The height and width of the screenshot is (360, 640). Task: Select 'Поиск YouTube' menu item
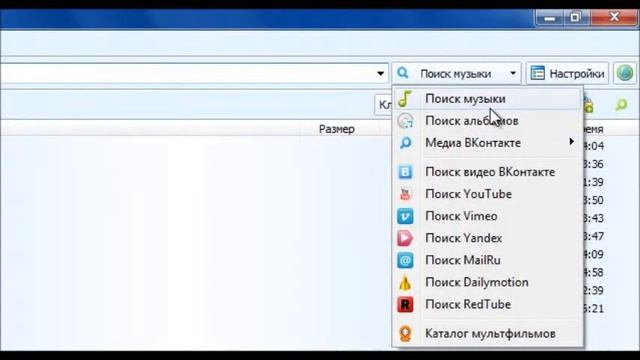(x=487, y=194)
